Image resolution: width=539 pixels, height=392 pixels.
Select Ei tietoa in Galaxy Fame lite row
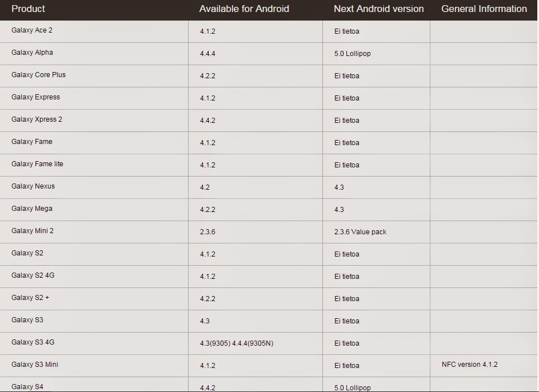tap(347, 165)
